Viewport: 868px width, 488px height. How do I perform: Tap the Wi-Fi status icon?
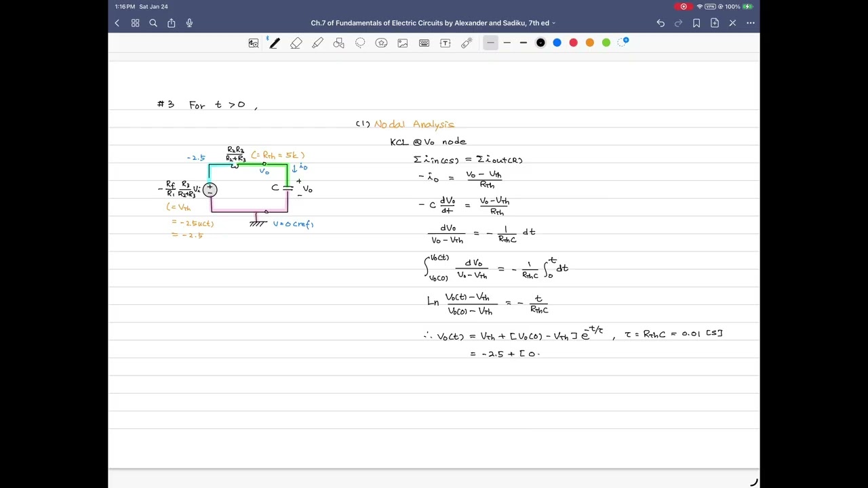699,7
